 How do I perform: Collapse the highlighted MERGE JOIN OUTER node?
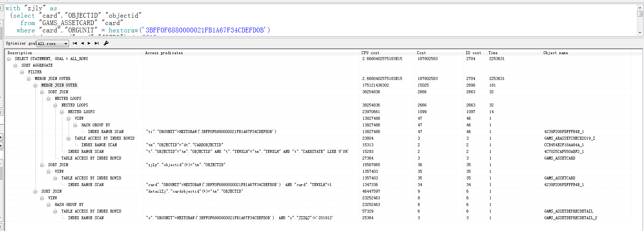tap(35, 85)
